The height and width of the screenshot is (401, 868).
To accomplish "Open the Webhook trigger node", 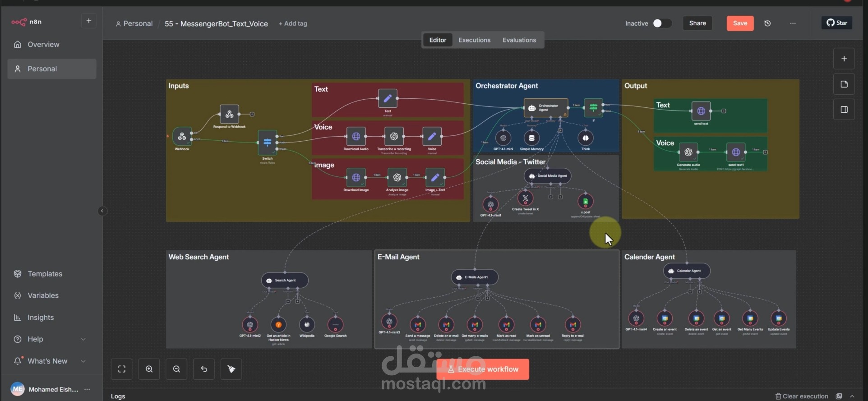I will [182, 136].
